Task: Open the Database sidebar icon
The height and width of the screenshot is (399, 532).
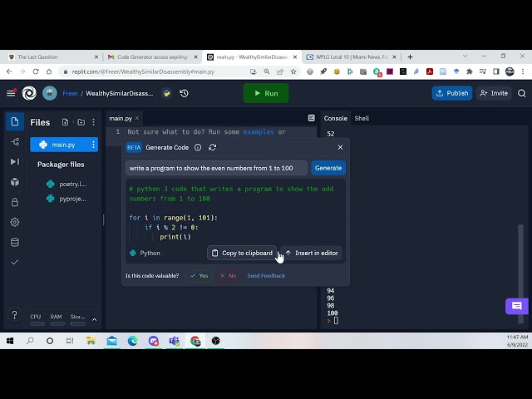Action: click(15, 242)
